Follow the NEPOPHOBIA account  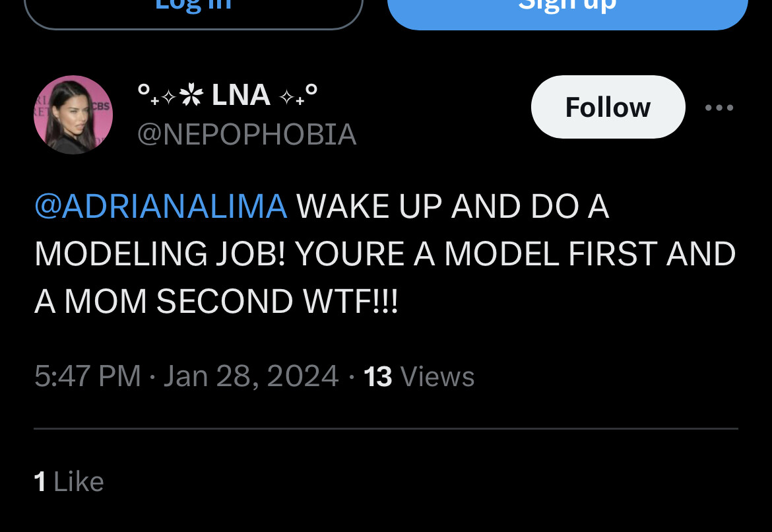pyautogui.click(x=608, y=107)
